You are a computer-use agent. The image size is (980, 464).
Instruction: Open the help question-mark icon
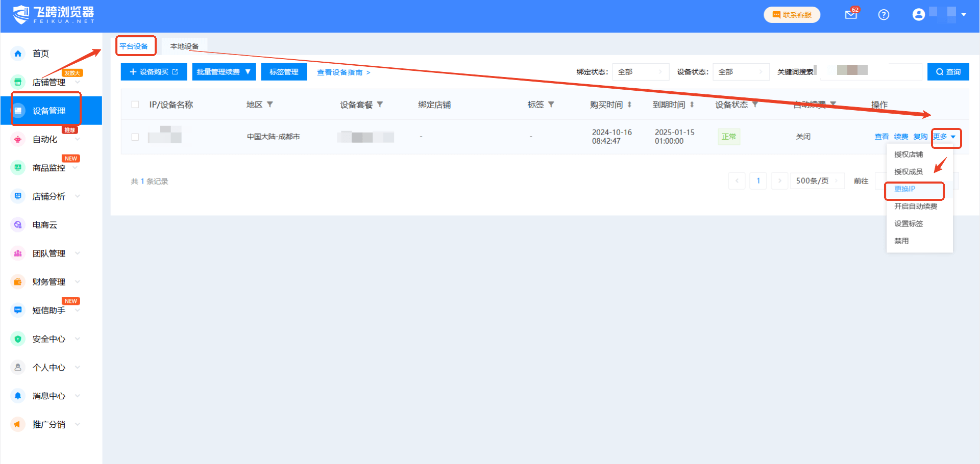pos(884,14)
